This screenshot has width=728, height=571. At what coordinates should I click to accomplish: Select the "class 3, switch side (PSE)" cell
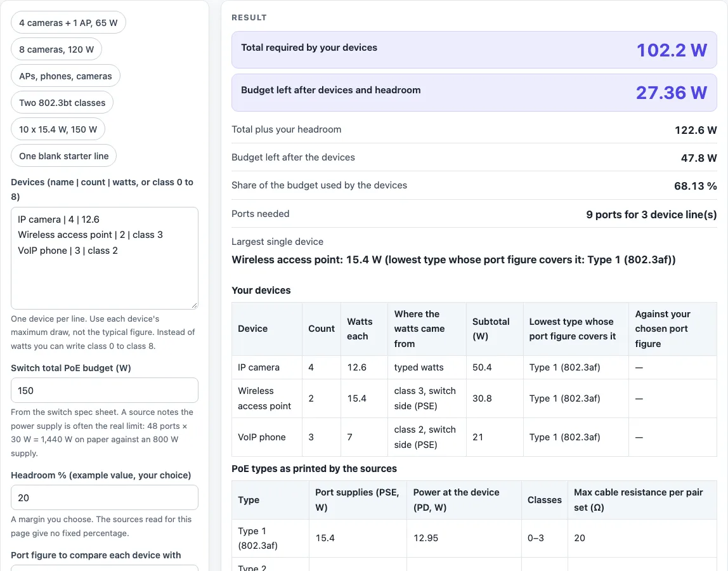click(x=427, y=398)
